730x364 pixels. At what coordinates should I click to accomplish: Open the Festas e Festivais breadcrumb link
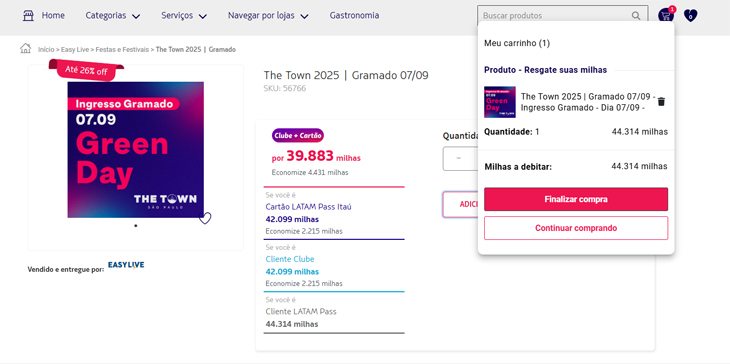click(122, 49)
